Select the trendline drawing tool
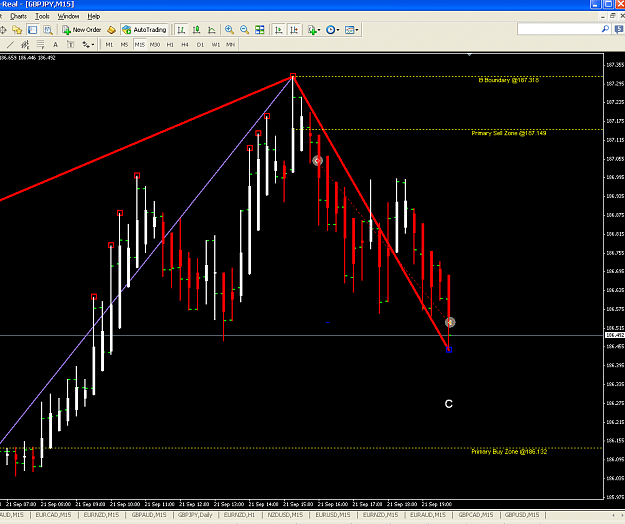Image resolution: width=625 pixels, height=524 pixels. (10, 45)
